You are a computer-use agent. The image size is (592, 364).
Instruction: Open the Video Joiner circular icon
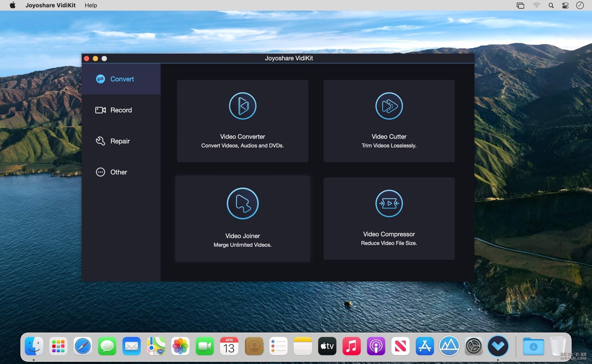coord(242,204)
